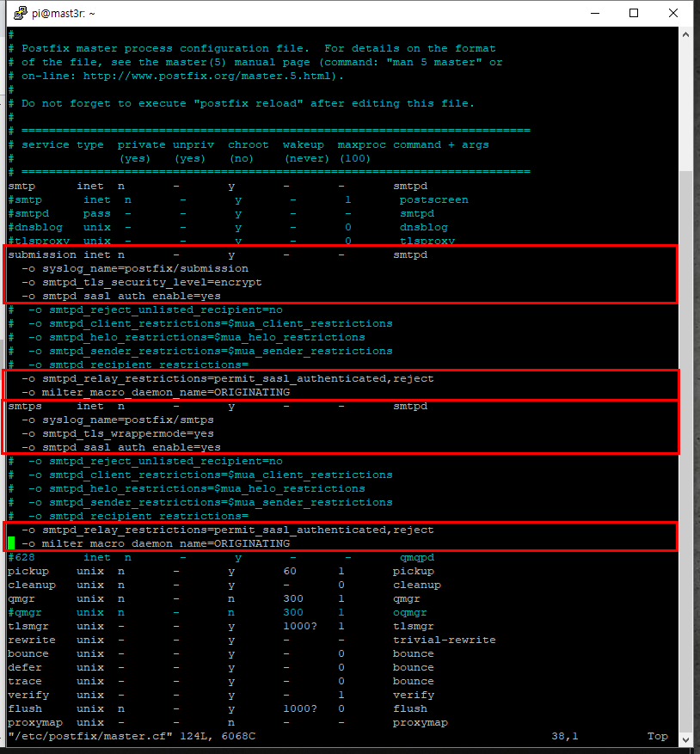This screenshot has height=754, width=700.
Task: Click the '60' wakeup value of pickup
Action: click(x=290, y=571)
